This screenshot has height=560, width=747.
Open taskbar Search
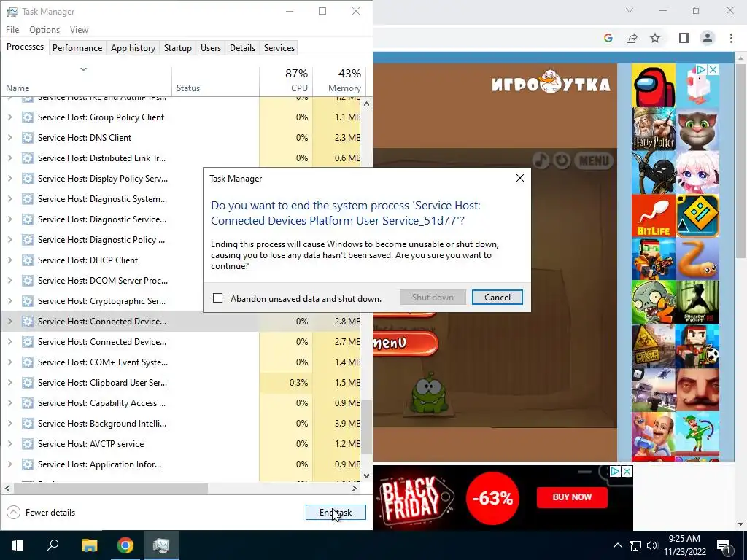click(x=53, y=545)
